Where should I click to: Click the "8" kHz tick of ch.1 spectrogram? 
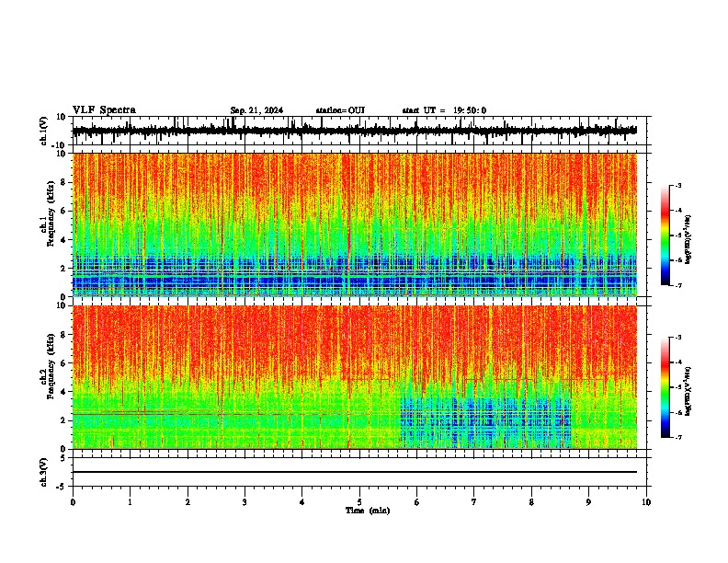click(x=64, y=182)
